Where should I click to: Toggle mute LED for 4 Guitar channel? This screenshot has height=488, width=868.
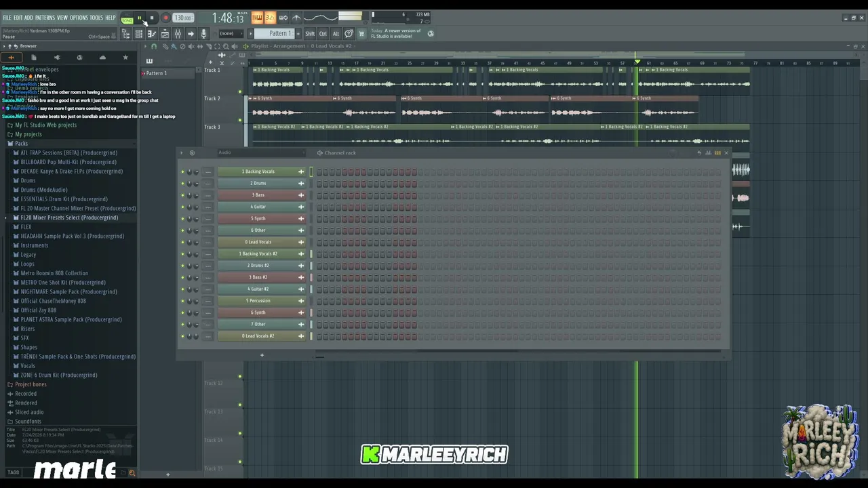(182, 207)
